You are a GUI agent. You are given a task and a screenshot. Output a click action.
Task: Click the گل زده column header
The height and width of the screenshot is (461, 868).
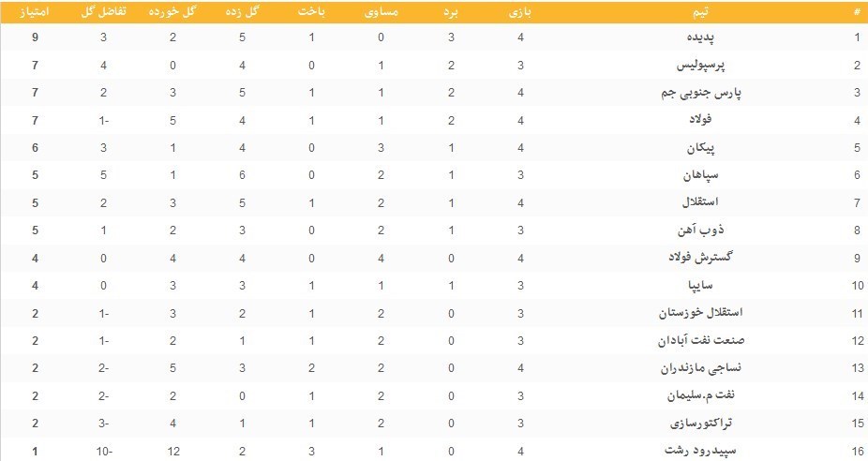click(242, 12)
